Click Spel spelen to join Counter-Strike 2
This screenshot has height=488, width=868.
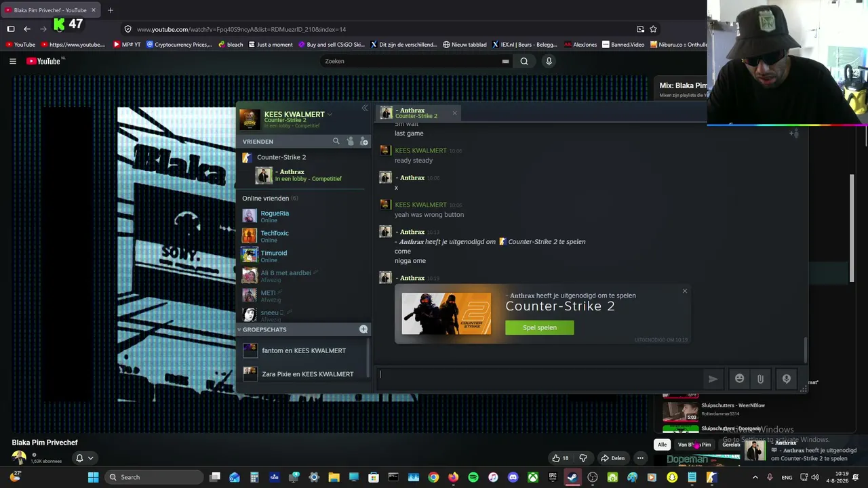(x=540, y=327)
